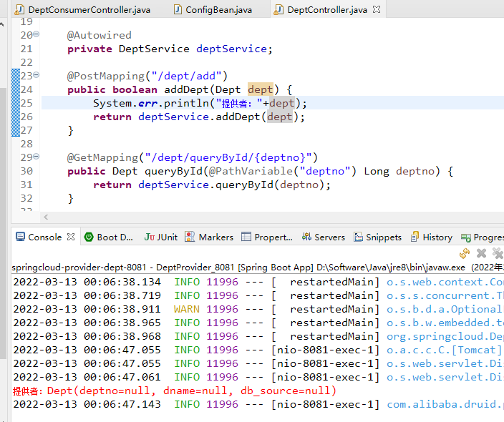The width and height of the screenshot is (504, 422).
Task: Click line number 28 in the gutter
Action: coord(26,144)
